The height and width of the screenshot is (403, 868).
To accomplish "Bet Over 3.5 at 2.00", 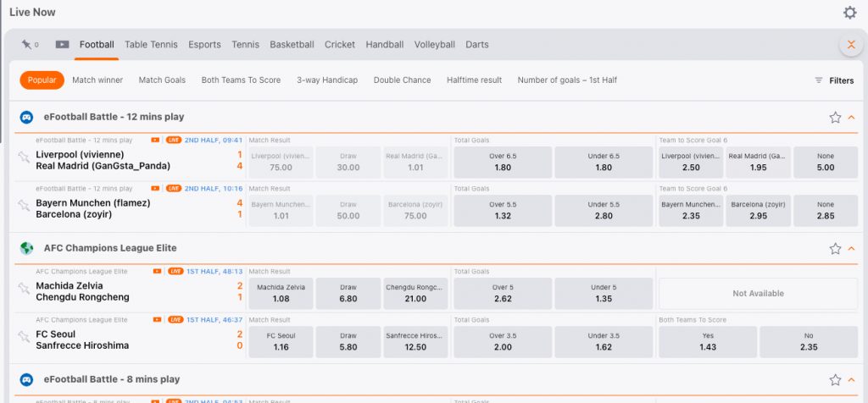I will tap(503, 342).
